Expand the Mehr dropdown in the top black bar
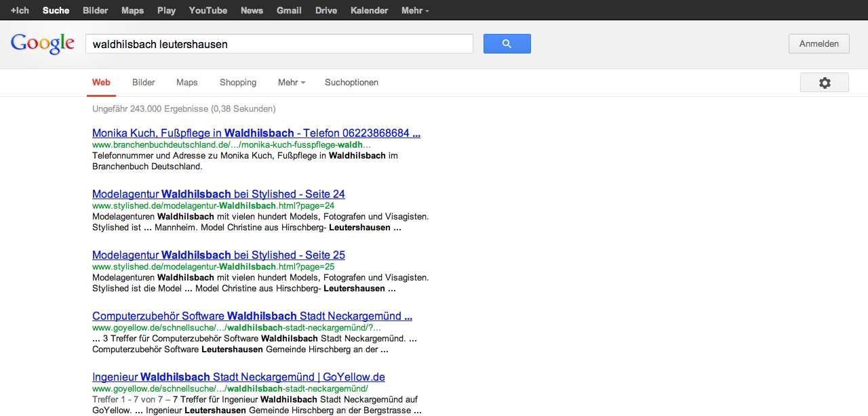The image size is (868, 416). [415, 10]
